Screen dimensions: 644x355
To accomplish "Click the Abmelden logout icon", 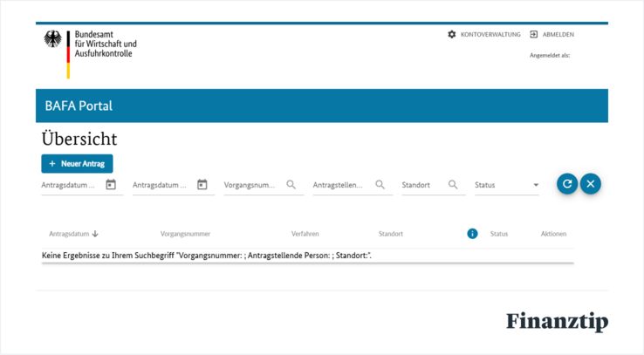I will tap(533, 35).
